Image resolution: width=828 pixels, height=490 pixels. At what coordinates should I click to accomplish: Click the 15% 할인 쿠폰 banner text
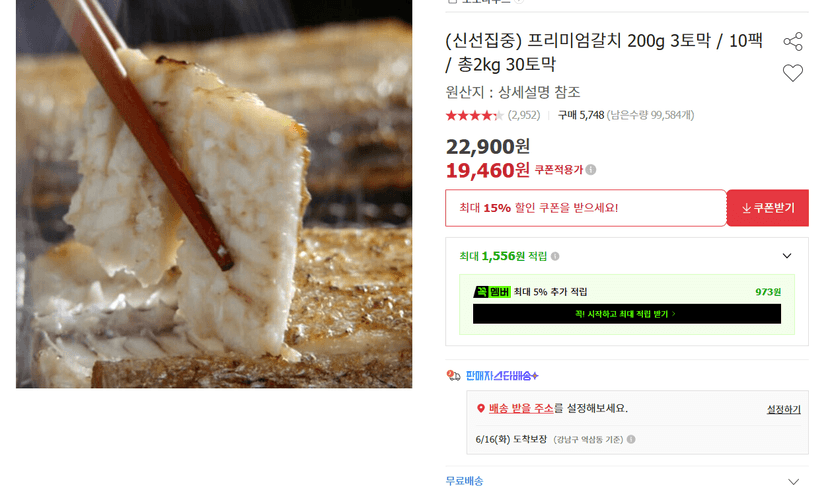pos(539,208)
